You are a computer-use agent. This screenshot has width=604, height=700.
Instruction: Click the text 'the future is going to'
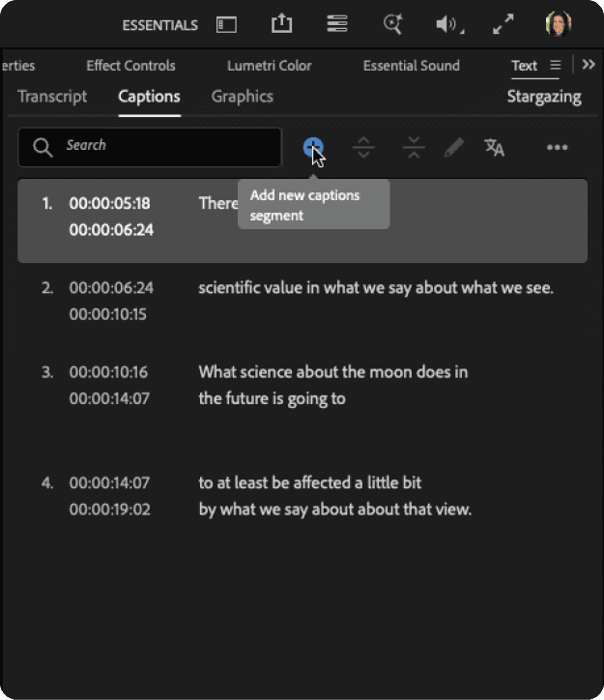(273, 398)
